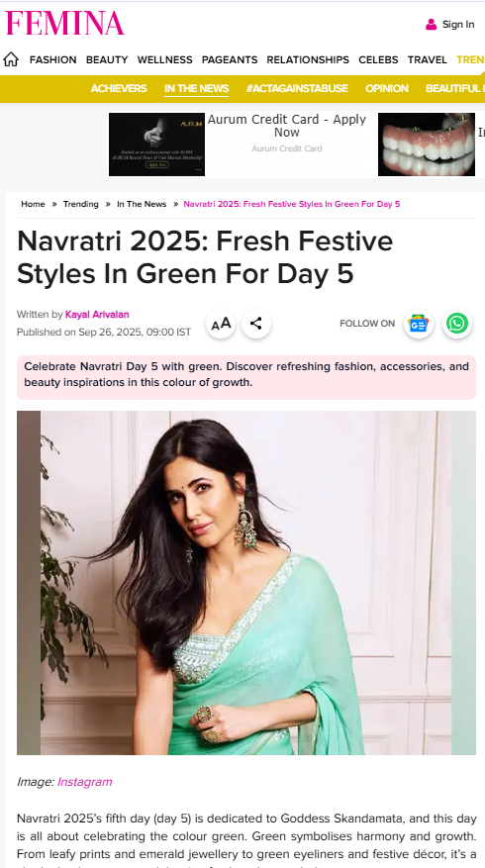Screen dimensions: 485x868
Task: Click the FEMINA logo
Action: click(64, 23)
